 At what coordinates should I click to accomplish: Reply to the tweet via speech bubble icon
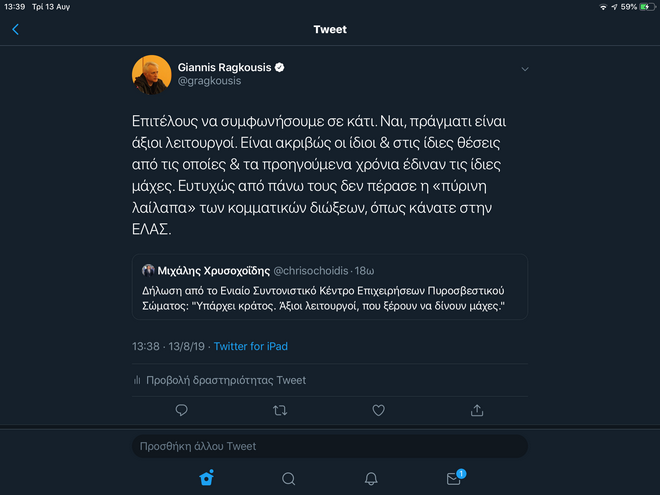[x=182, y=410]
